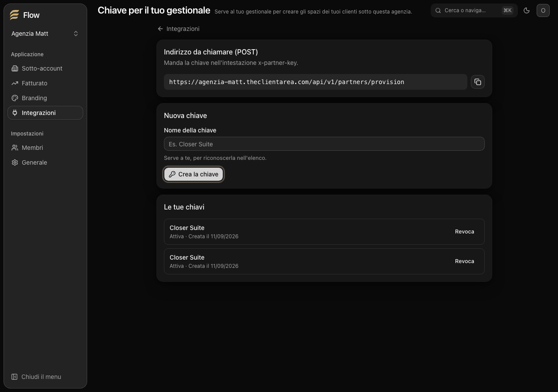Click the Fatturato trend icon
558x392 pixels.
point(15,83)
